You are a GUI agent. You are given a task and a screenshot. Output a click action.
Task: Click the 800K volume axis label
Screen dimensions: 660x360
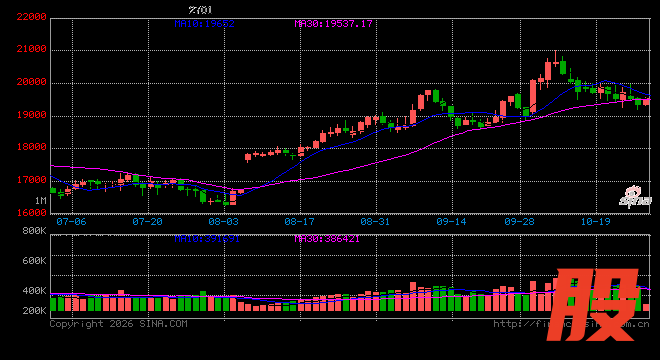pyautogui.click(x=35, y=231)
